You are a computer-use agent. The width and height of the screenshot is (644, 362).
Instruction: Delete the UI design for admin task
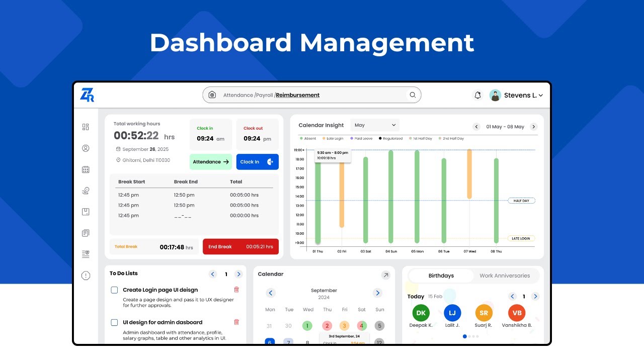[236, 322]
